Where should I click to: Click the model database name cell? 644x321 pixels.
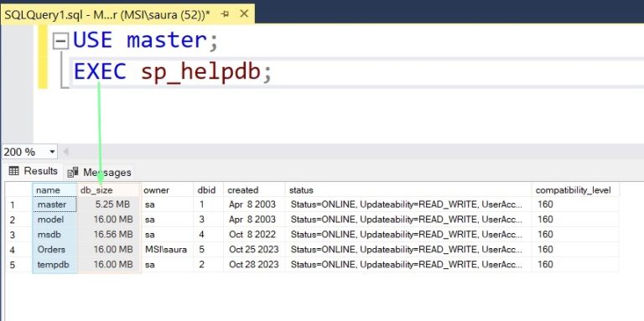point(55,220)
